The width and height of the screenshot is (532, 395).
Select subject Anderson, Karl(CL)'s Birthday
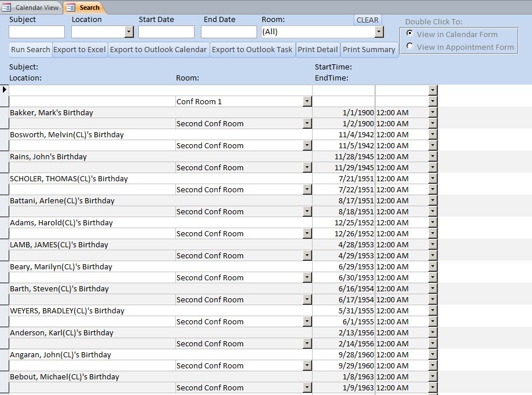click(x=160, y=333)
